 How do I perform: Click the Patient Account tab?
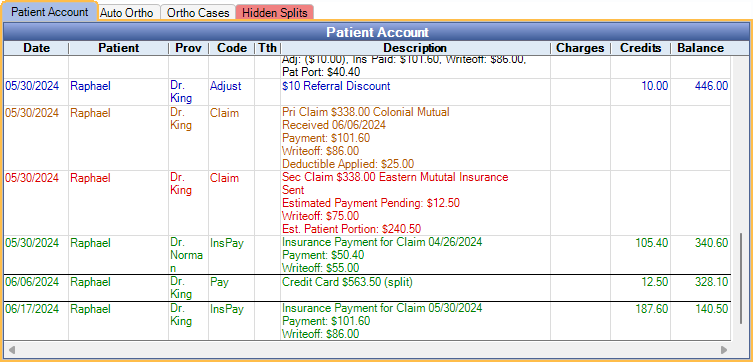(x=49, y=12)
